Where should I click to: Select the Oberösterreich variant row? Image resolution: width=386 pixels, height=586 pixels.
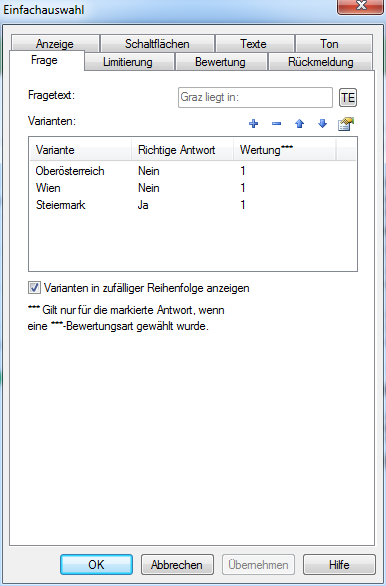(193, 171)
